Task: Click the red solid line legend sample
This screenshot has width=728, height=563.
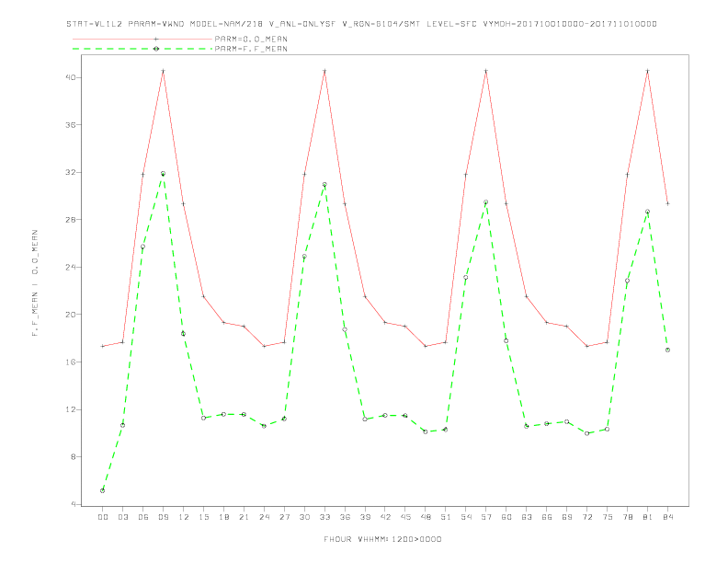Action: click(x=142, y=39)
